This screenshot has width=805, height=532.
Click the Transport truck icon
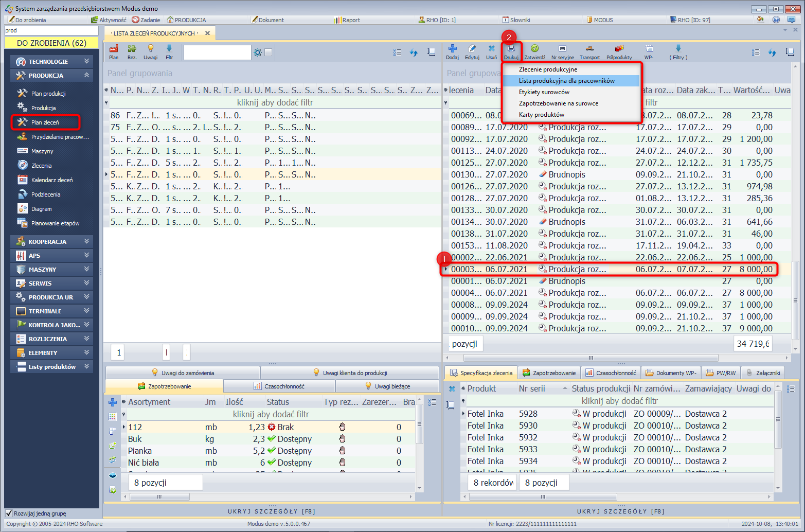pos(589,49)
